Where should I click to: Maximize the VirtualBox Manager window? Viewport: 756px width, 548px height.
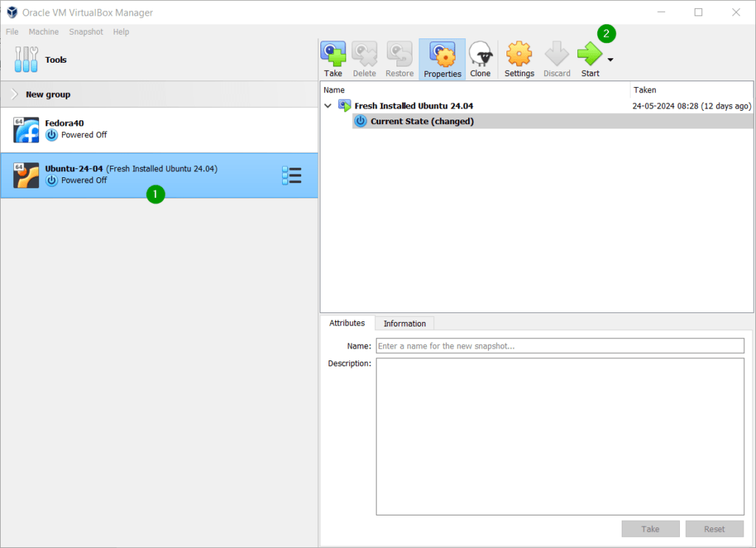[x=698, y=12]
